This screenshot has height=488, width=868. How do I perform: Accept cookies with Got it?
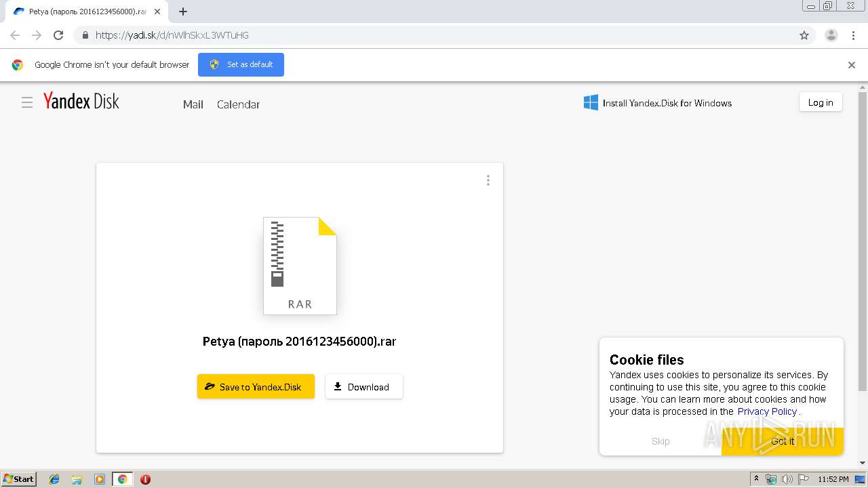click(x=783, y=441)
